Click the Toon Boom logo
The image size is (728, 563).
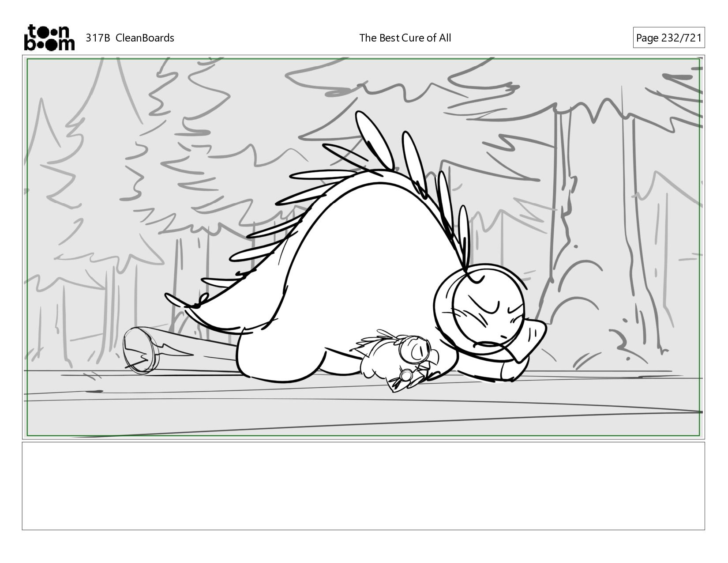49,38
